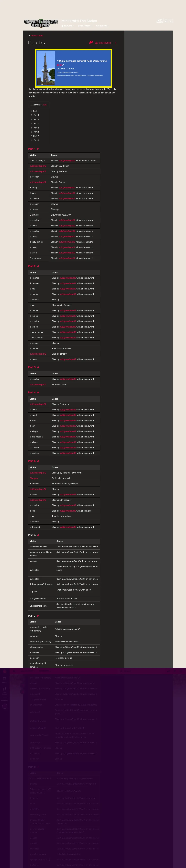Open the Article stubs category link
This screenshot has height=868, width=186.
[x=37, y=35]
